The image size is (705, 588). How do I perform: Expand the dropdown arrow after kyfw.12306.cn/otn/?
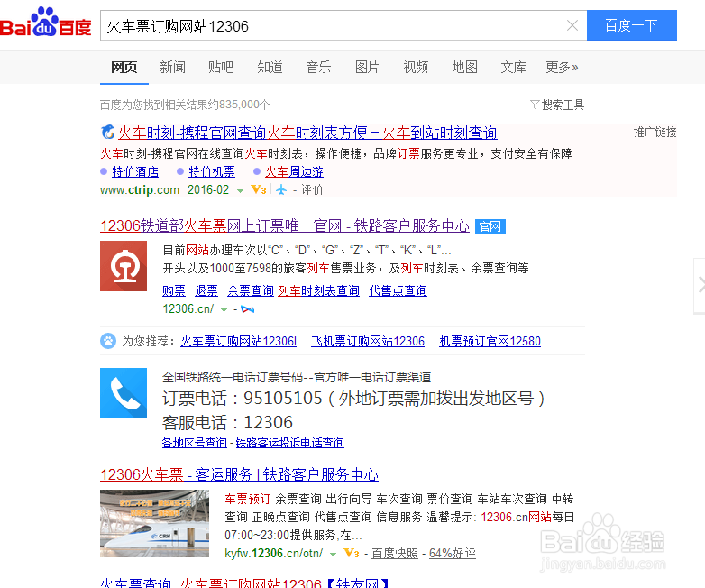click(x=334, y=555)
